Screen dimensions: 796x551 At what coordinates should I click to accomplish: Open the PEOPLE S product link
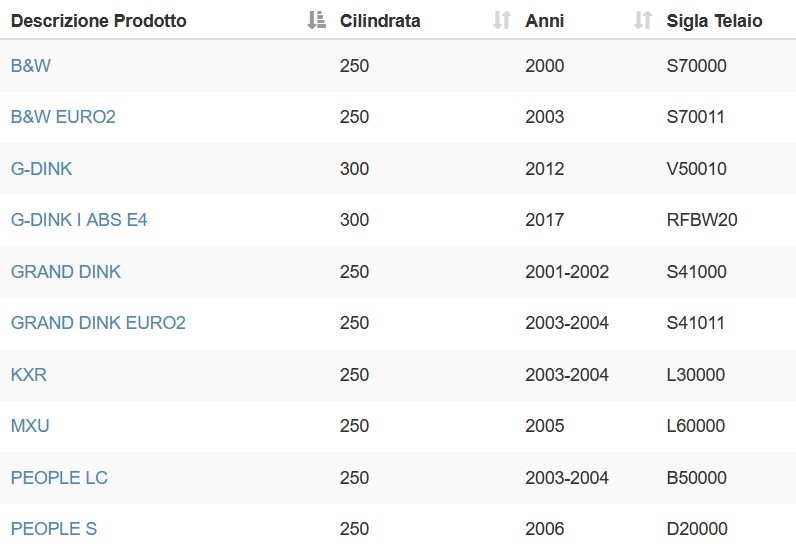click(x=53, y=529)
